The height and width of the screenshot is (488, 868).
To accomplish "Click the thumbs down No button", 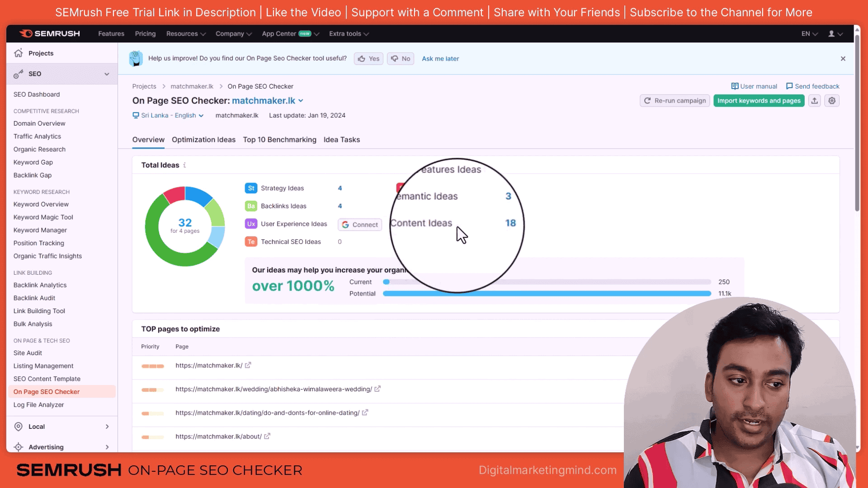I will point(401,59).
